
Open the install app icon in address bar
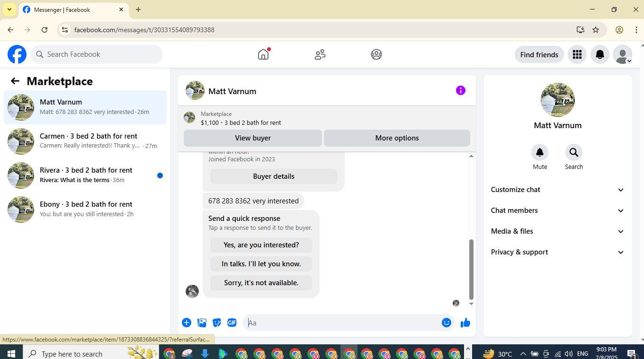(581, 30)
